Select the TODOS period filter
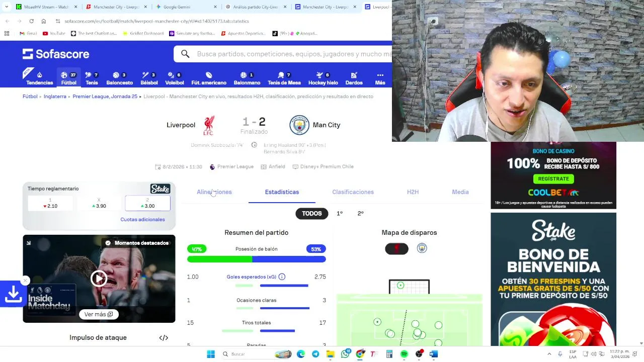 [312, 214]
